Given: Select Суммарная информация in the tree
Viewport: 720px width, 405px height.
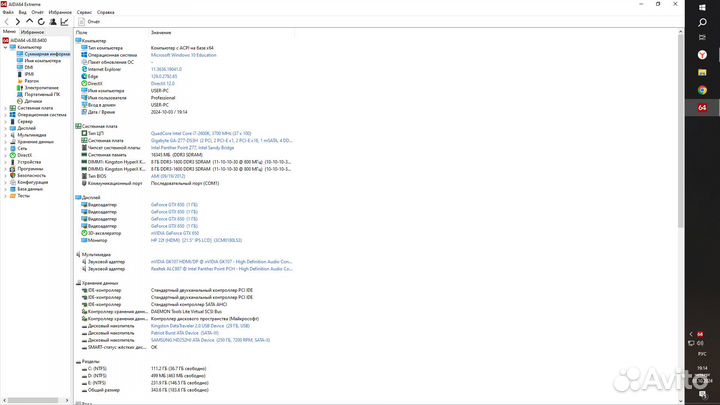Looking at the screenshot, I should (x=47, y=54).
